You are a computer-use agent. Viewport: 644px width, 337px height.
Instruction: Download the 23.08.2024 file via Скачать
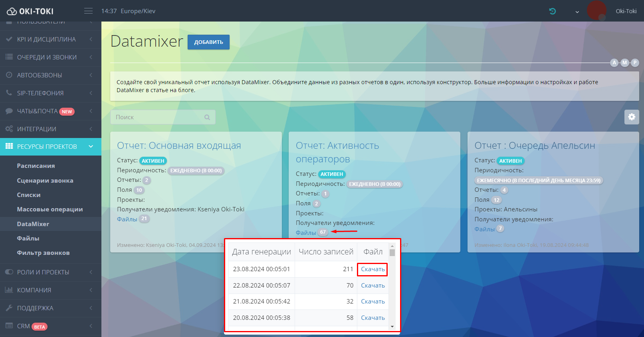[x=373, y=269]
